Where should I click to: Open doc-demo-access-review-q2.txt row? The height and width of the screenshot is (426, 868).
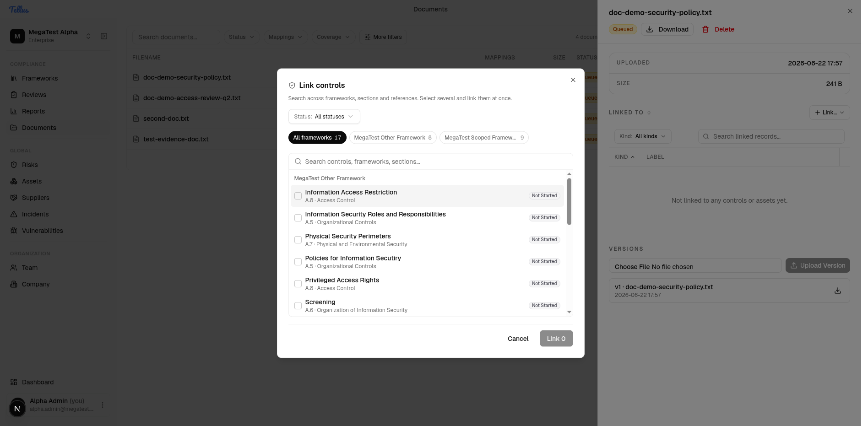pyautogui.click(x=192, y=98)
